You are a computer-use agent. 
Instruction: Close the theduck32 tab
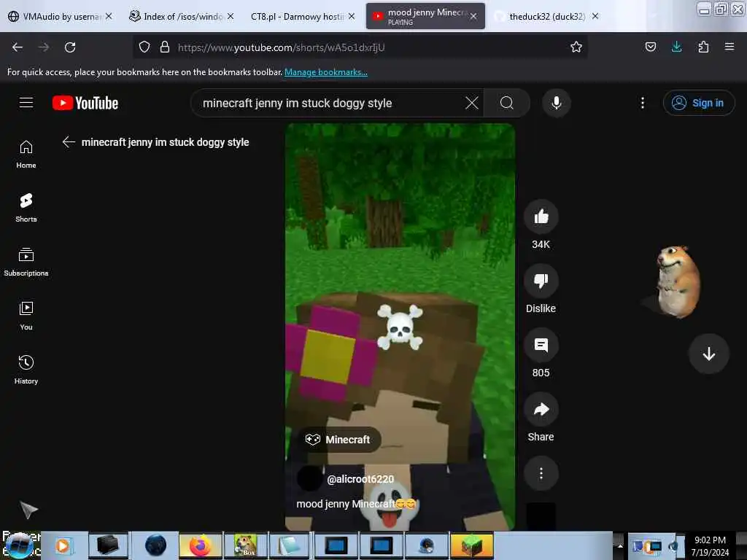(595, 16)
